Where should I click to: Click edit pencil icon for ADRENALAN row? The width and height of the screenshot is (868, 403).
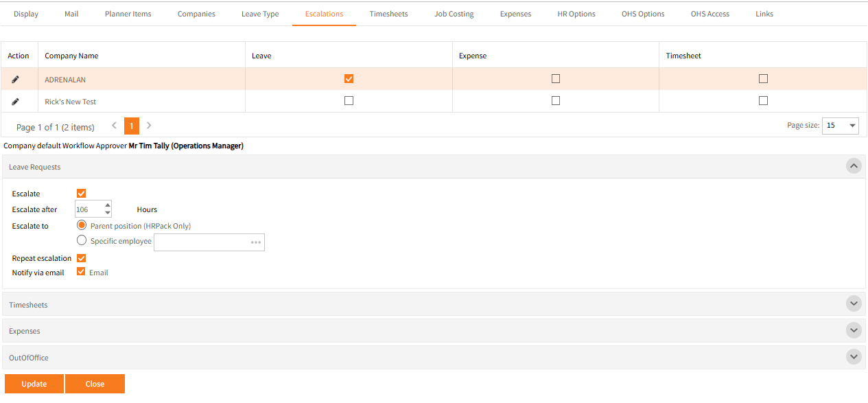[x=16, y=80]
